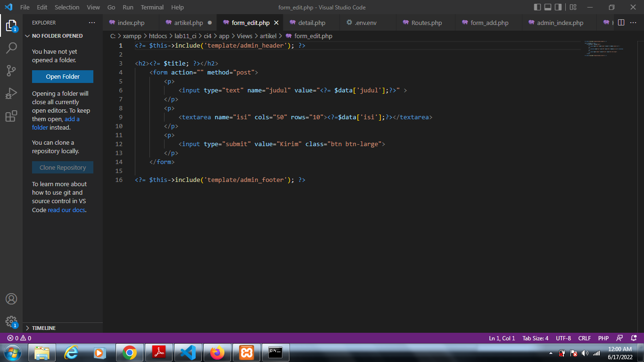The width and height of the screenshot is (644, 362).
Task: Open the Search view in the Activity Bar
Action: [x=11, y=48]
